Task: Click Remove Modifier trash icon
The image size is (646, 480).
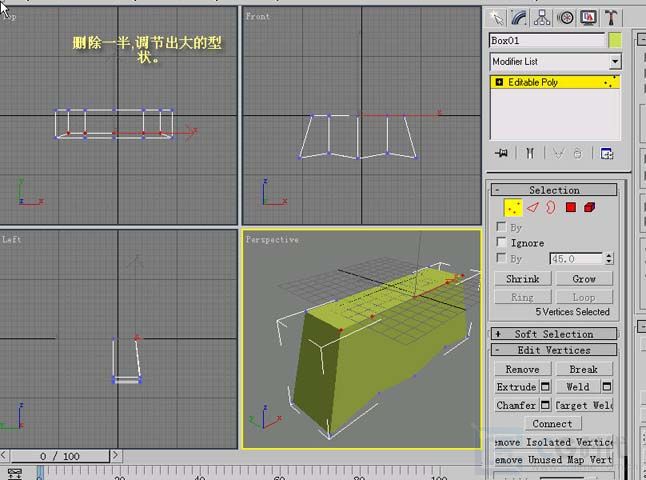Action: coord(578,154)
